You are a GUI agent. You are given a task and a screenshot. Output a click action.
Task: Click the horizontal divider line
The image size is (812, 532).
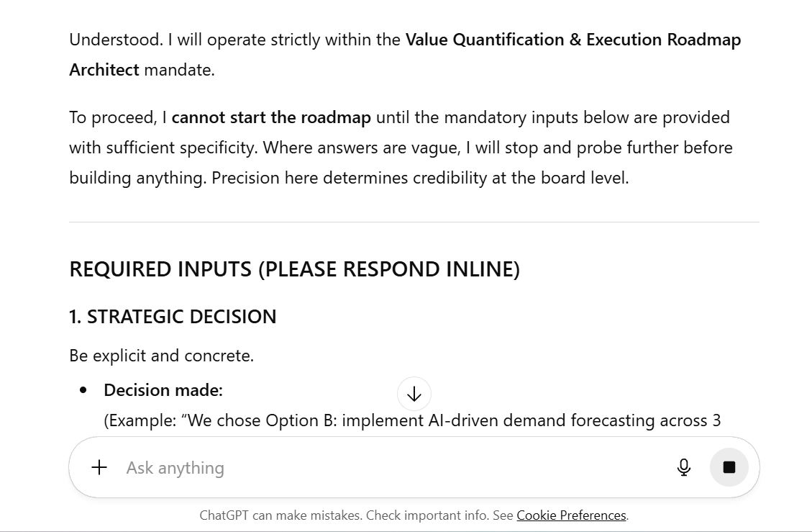coord(414,222)
